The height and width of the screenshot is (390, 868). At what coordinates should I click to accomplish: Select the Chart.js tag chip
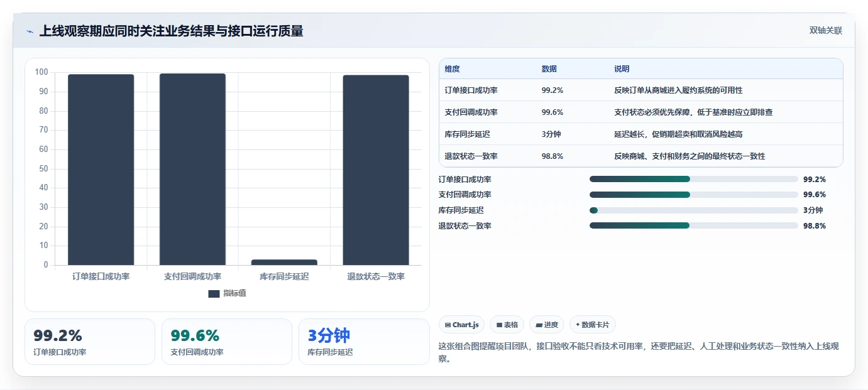461,325
